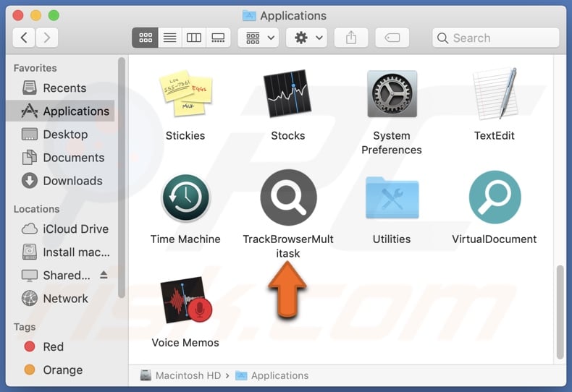
Task: Click the System Preferences label text
Action: tap(392, 142)
